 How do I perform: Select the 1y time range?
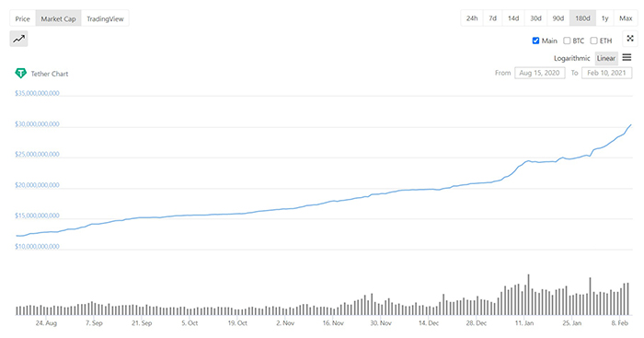coord(605,18)
